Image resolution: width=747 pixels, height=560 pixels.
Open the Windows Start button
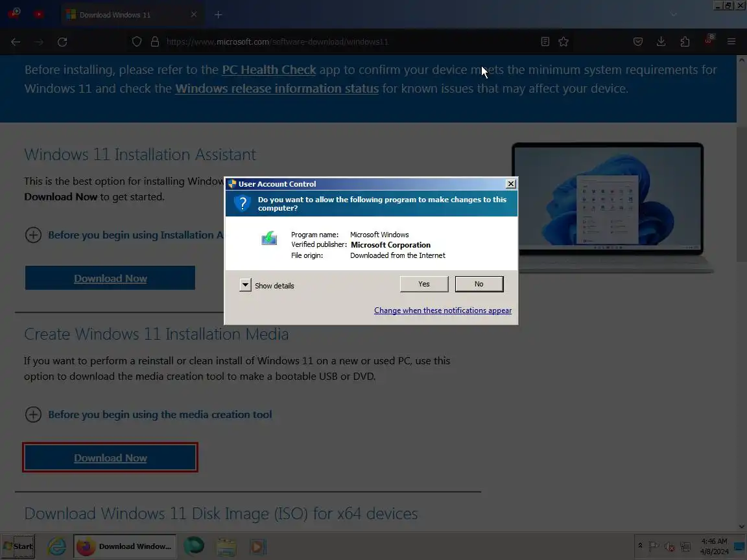coord(18,546)
